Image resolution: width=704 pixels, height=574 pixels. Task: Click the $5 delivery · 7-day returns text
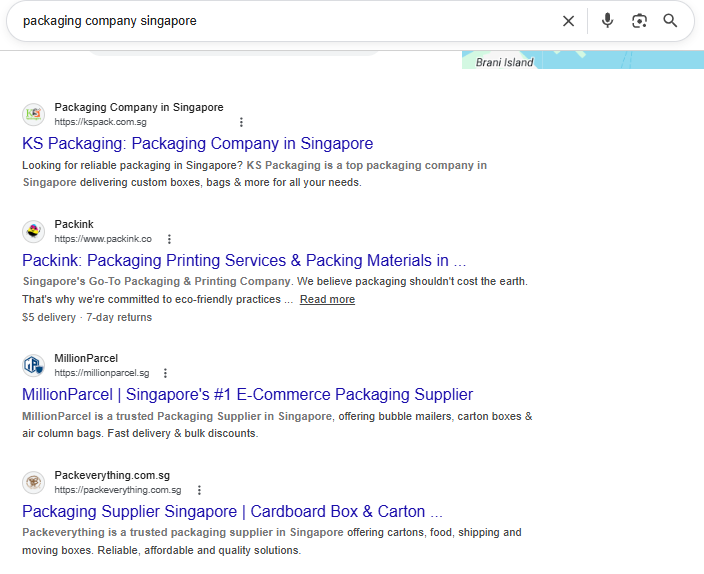tap(87, 318)
